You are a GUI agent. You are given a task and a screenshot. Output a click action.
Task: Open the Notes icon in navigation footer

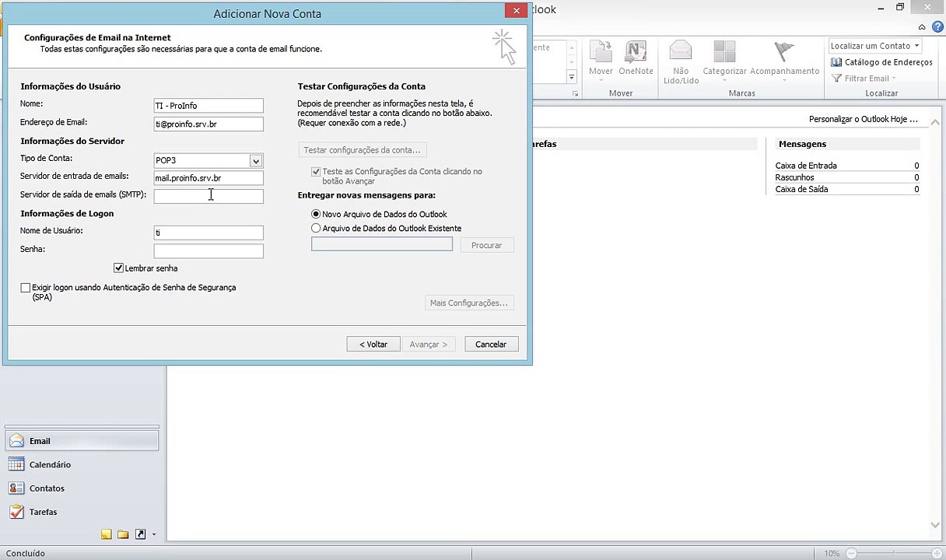[x=106, y=534]
